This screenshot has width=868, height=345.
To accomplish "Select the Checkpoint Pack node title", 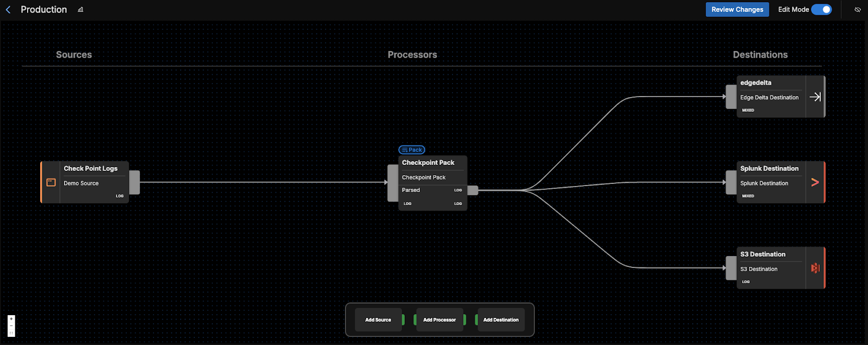I will (428, 163).
